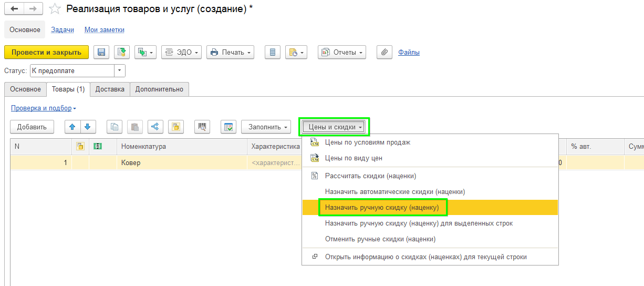
Task: Open the Задачи link
Action: [63, 30]
